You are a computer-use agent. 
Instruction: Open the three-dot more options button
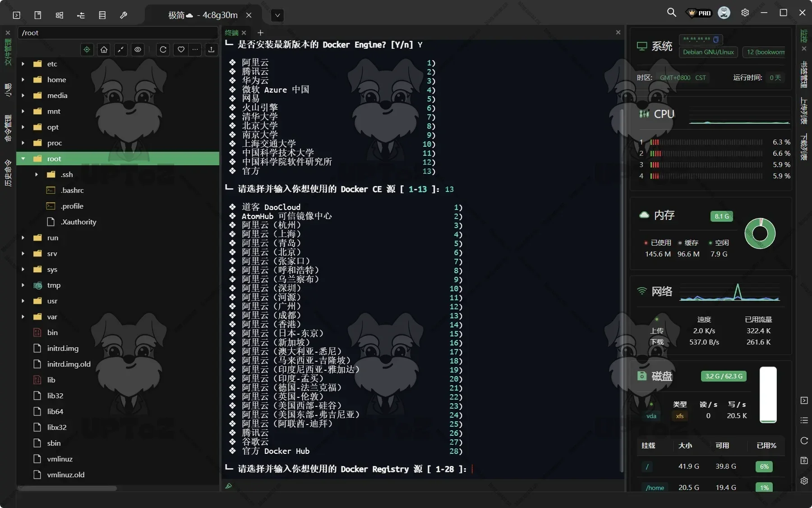(x=195, y=50)
